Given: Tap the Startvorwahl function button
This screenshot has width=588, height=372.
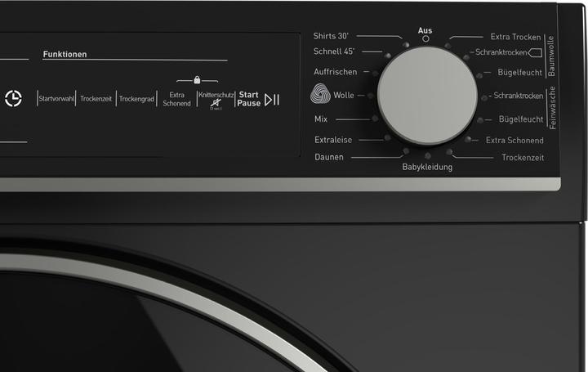Looking at the screenshot, I should [56, 99].
